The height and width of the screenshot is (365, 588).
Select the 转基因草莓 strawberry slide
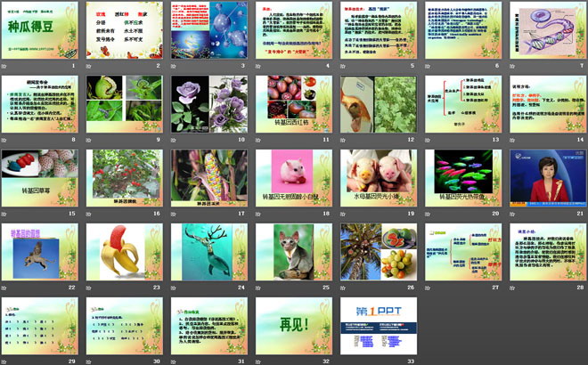40,178
